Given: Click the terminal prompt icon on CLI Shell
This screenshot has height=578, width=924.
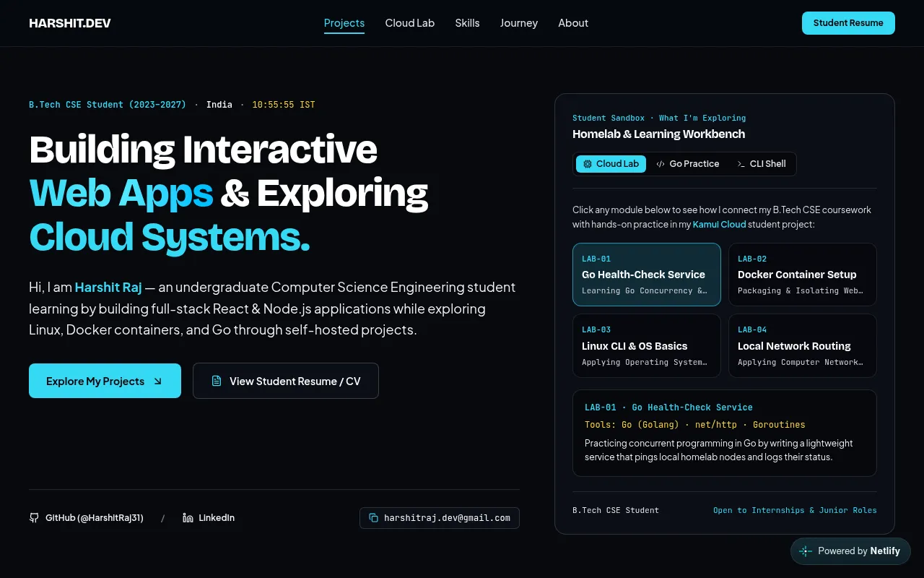Looking at the screenshot, I should click(x=741, y=164).
